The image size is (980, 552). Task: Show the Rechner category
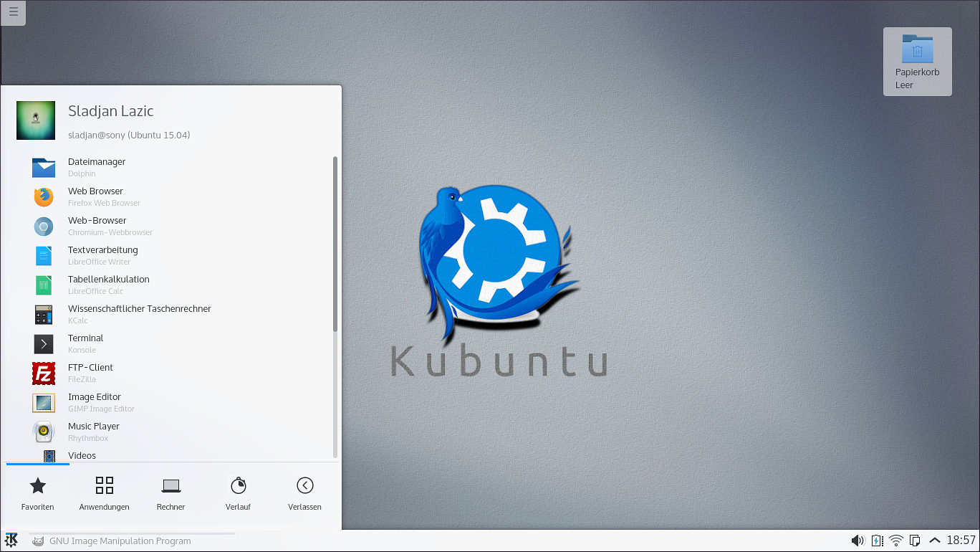[170, 493]
